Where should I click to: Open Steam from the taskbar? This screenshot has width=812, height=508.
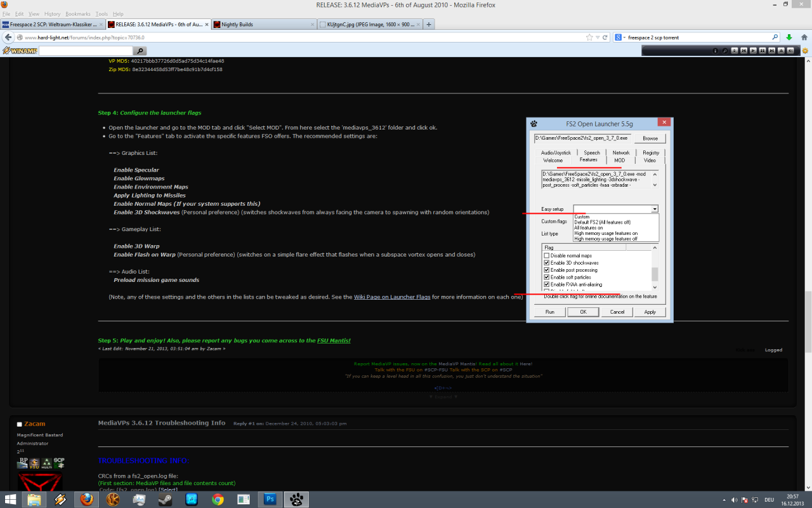pos(166,499)
